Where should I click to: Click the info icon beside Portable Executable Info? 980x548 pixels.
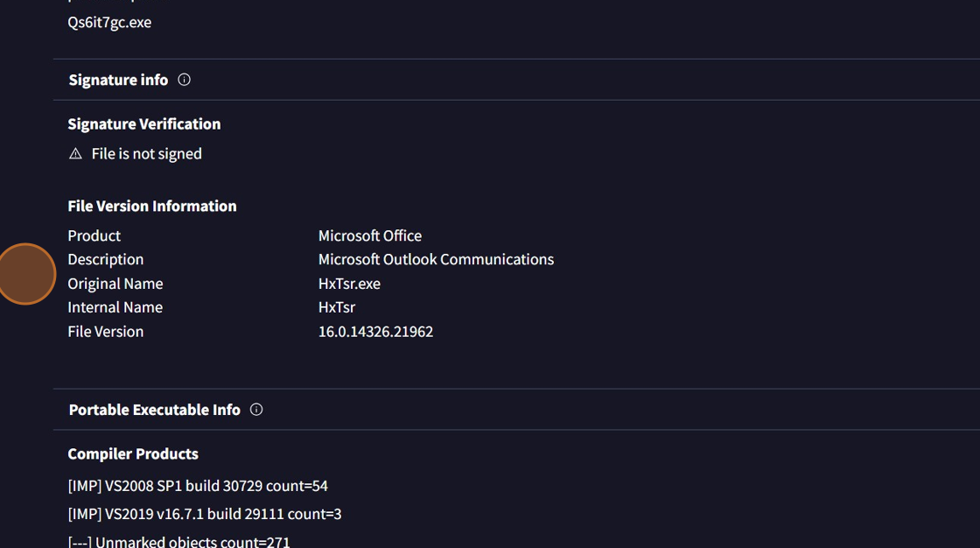(x=256, y=410)
